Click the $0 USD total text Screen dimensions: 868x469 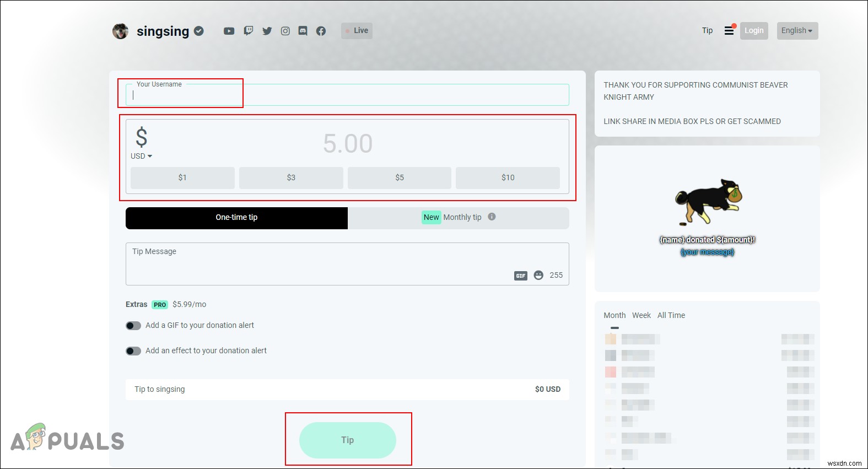(548, 389)
